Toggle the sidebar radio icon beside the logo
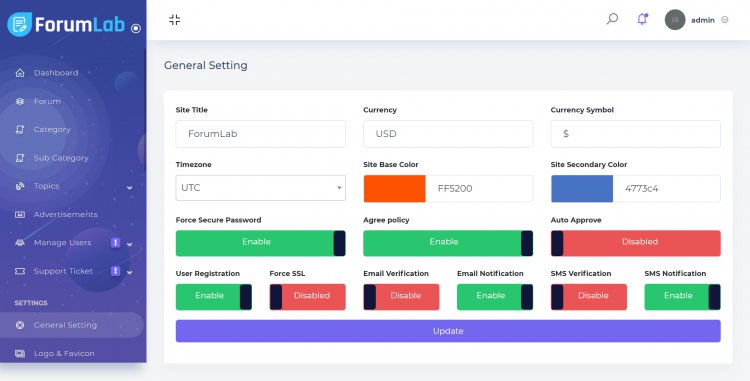 click(136, 28)
